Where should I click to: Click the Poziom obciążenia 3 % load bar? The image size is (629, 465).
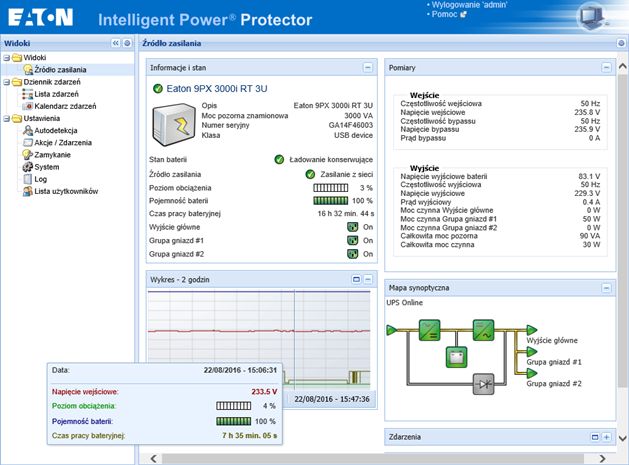(x=331, y=188)
